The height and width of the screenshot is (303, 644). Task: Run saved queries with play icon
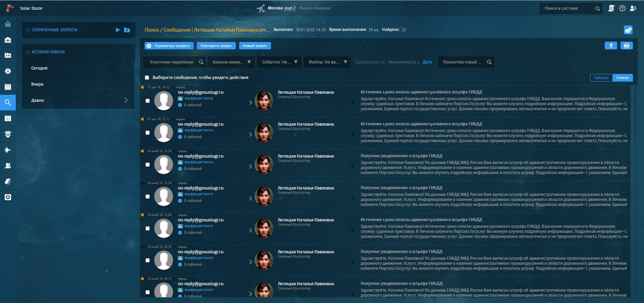coord(118,30)
